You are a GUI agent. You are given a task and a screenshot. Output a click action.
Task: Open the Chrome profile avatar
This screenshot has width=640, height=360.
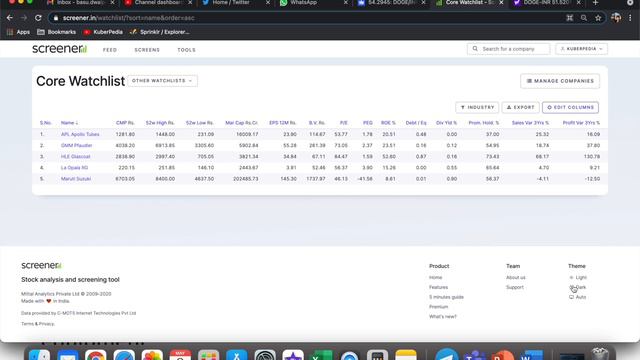point(616,18)
